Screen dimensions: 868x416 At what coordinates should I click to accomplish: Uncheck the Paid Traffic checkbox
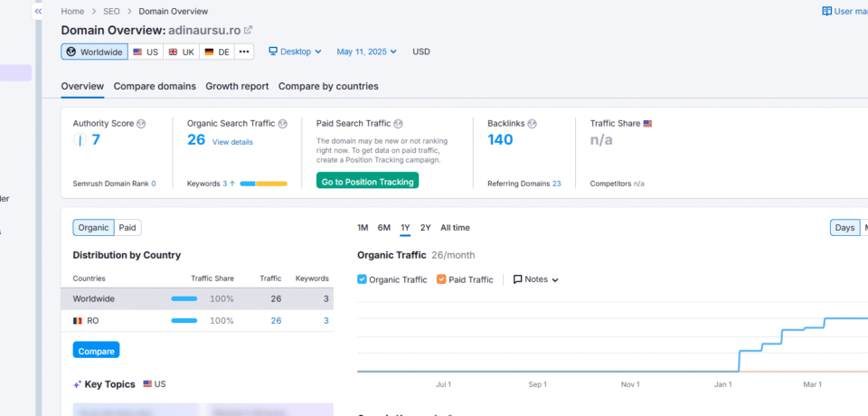(x=441, y=279)
